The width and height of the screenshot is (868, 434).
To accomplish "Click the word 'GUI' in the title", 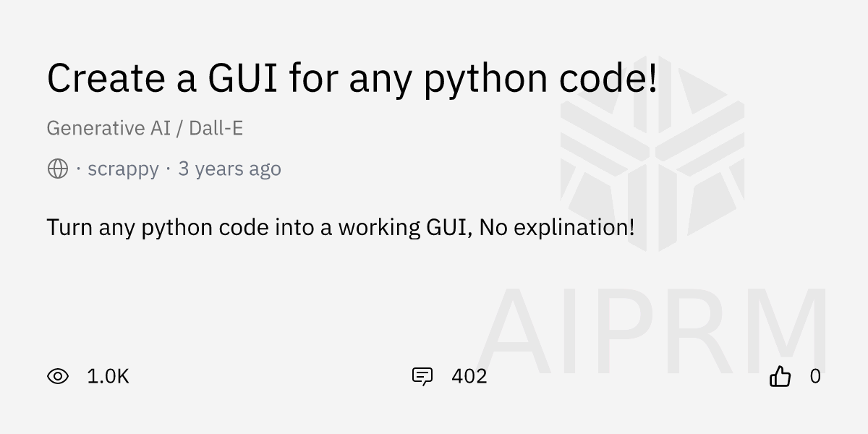I will [x=243, y=77].
